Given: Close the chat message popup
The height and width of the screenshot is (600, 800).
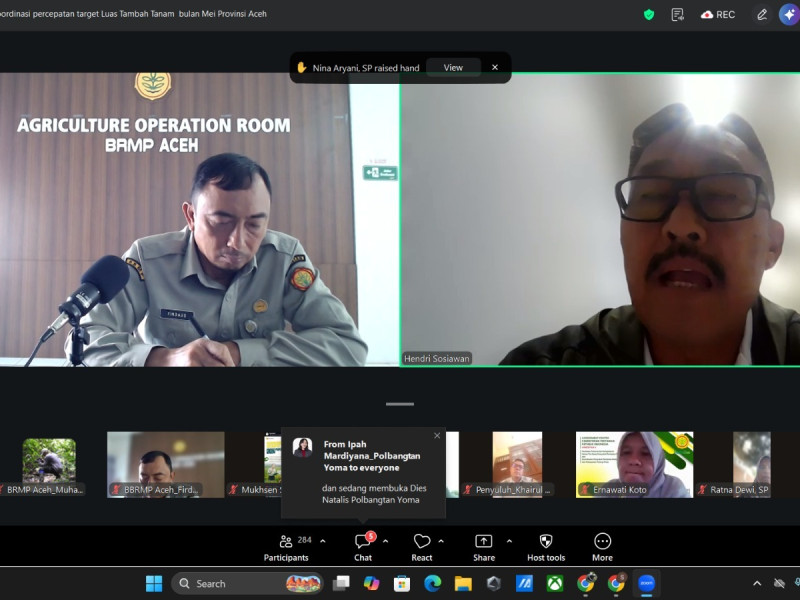Looking at the screenshot, I should [x=437, y=436].
